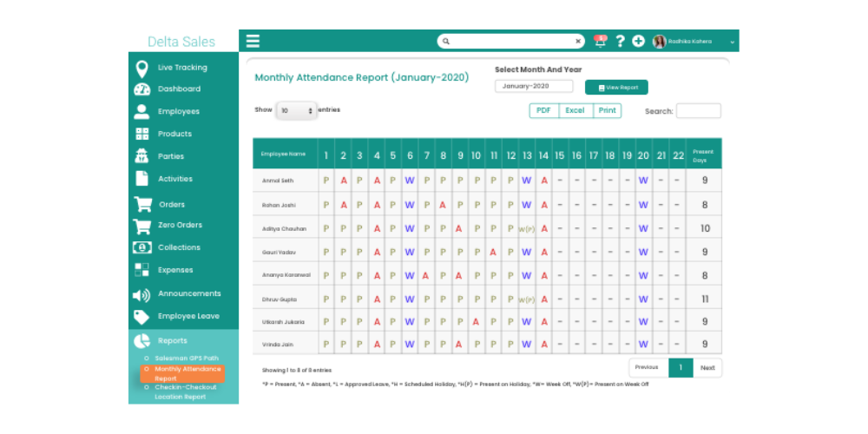Focus the table Search input
Screen dimensions: 868x434
(699, 111)
